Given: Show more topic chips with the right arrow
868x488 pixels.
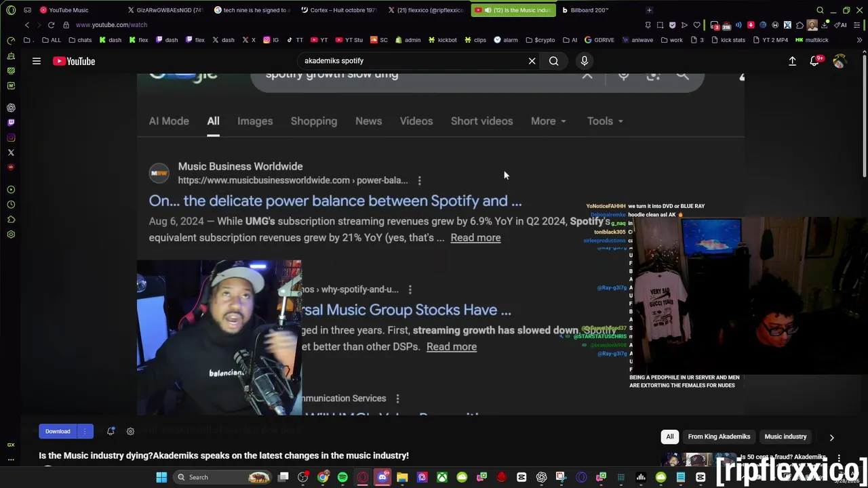Looking at the screenshot, I should [x=831, y=437].
